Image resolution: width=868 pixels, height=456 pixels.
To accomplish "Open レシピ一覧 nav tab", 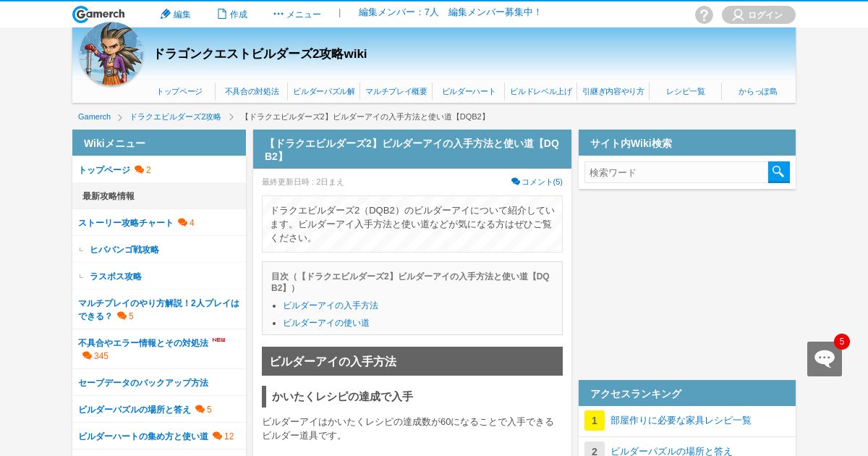I will click(x=686, y=91).
